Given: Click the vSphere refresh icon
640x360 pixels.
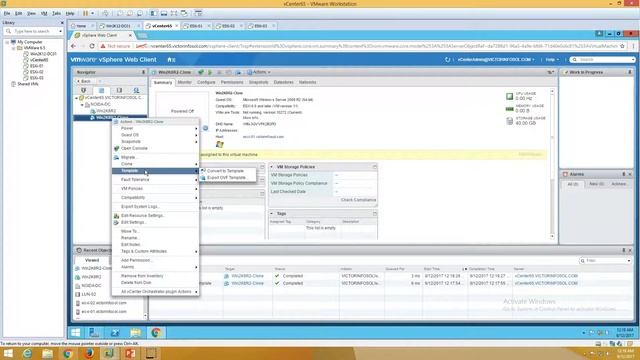Looking at the screenshot, I should [447, 60].
